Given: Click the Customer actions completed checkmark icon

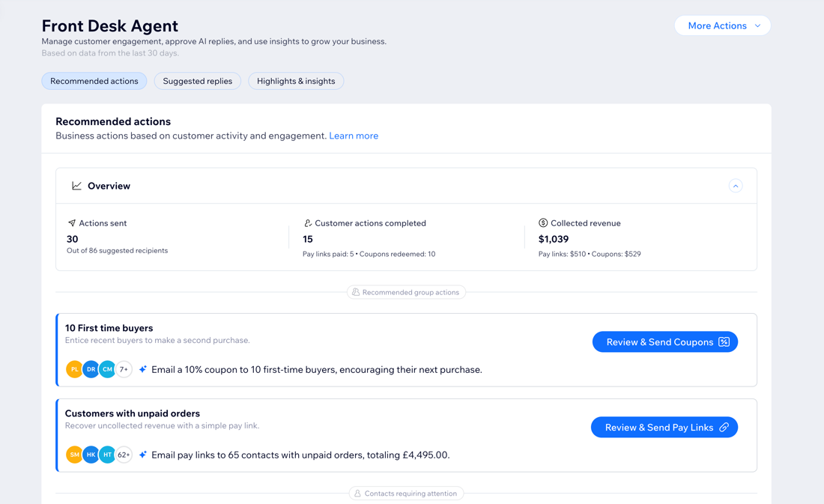Looking at the screenshot, I should [x=309, y=222].
